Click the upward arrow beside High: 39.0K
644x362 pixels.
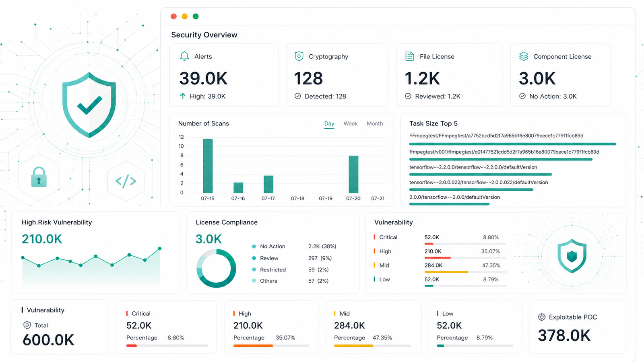pos(183,96)
